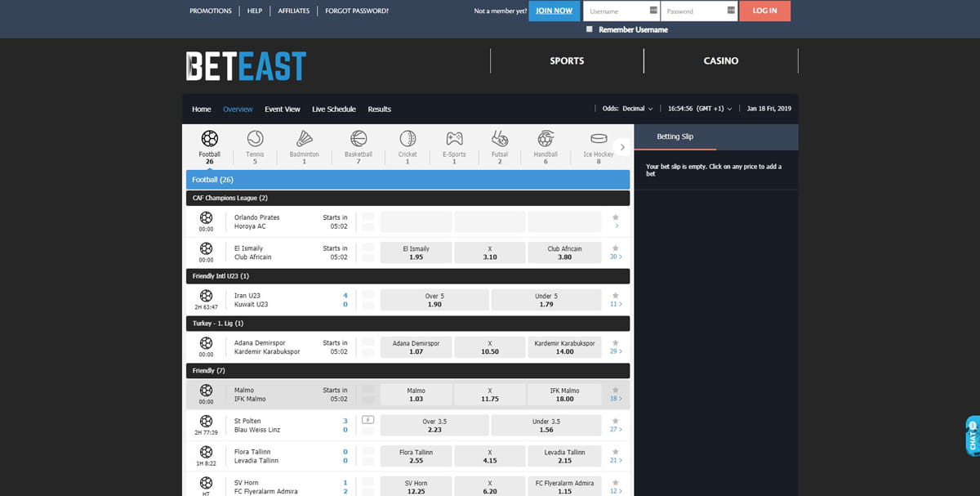Collapse the Turkey - 1. Lig section
The width and height of the screenshot is (980, 496).
[408, 324]
